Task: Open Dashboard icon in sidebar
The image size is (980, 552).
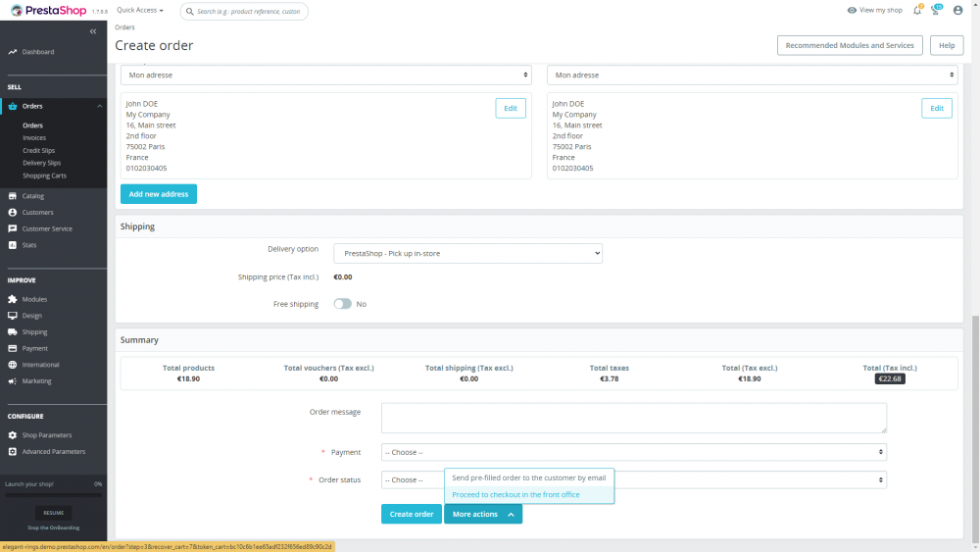Action: (x=13, y=52)
